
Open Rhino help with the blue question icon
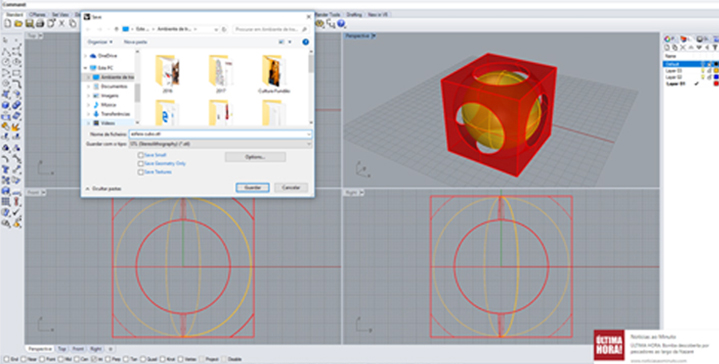tap(341, 23)
